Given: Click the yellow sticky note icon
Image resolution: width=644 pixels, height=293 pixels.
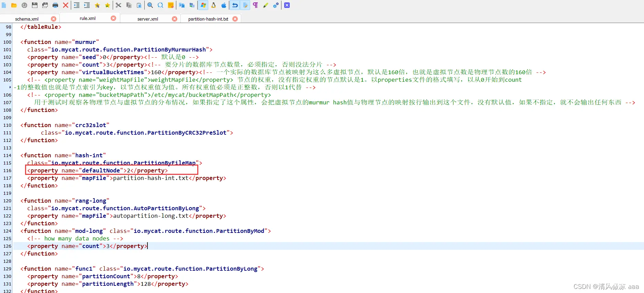Looking at the screenshot, I should click(x=171, y=5).
